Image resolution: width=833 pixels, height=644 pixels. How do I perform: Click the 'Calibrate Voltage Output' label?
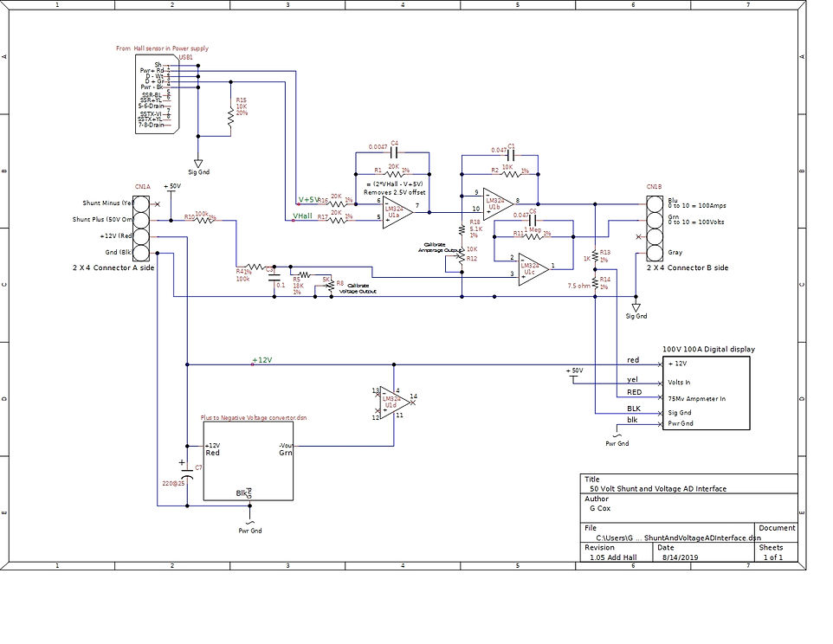pos(358,288)
